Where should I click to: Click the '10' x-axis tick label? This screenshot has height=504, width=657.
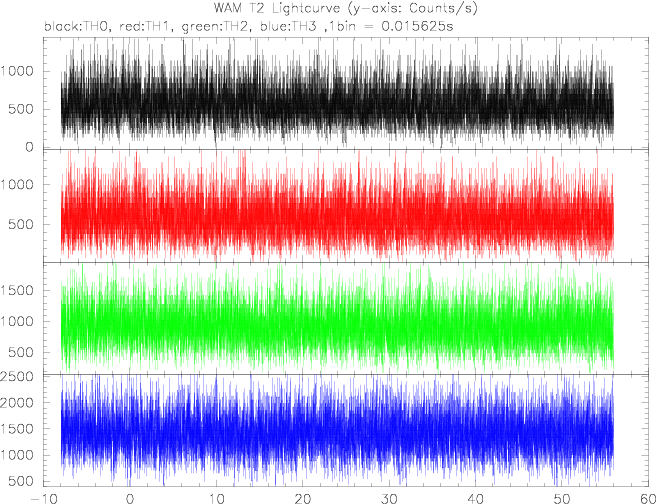[216, 499]
